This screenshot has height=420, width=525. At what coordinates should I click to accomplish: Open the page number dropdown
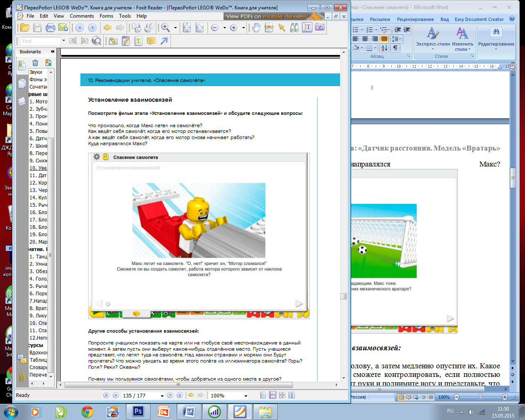tap(162, 396)
